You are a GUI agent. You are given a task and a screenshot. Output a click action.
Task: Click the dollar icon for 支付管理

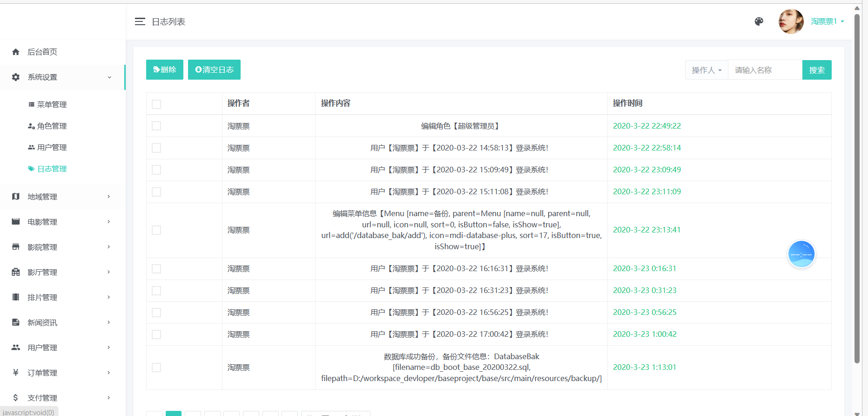pos(16,398)
